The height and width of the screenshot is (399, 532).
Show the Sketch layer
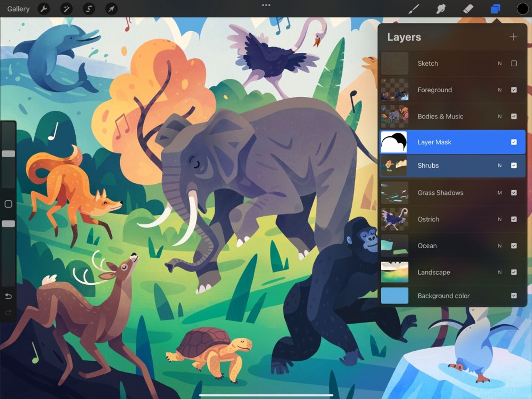point(514,63)
